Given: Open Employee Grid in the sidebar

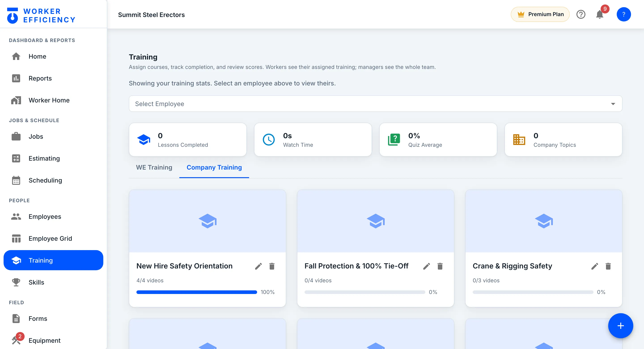Looking at the screenshot, I should [x=53, y=239].
